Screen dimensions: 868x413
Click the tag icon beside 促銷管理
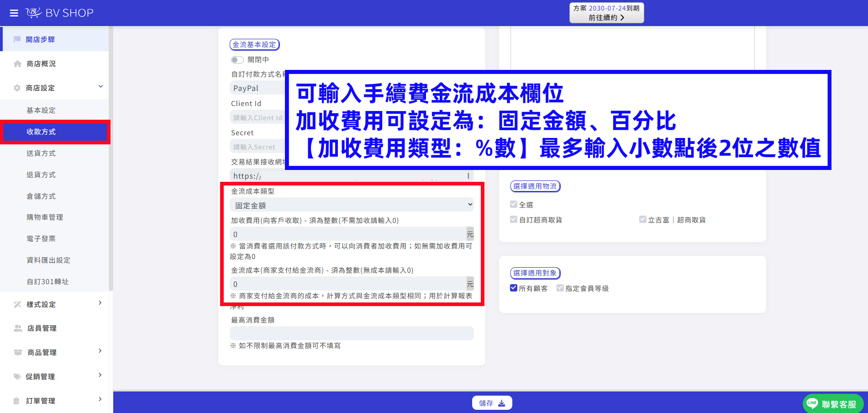tap(17, 376)
